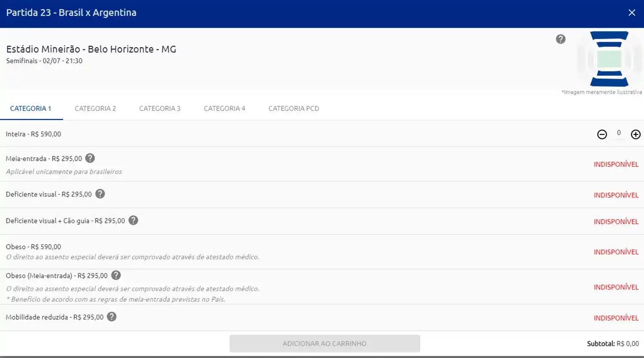
Task: Click the stadium seating map thumbnail
Action: pos(609,59)
